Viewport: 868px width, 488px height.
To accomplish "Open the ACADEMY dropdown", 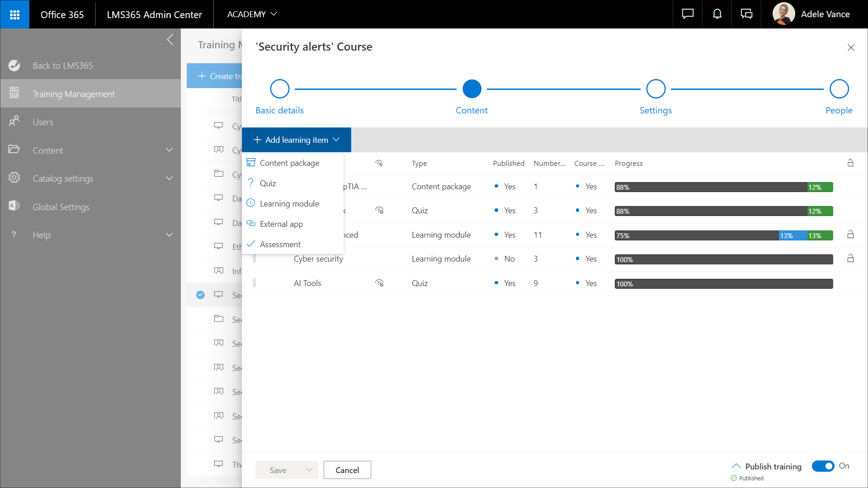I will click(x=252, y=14).
